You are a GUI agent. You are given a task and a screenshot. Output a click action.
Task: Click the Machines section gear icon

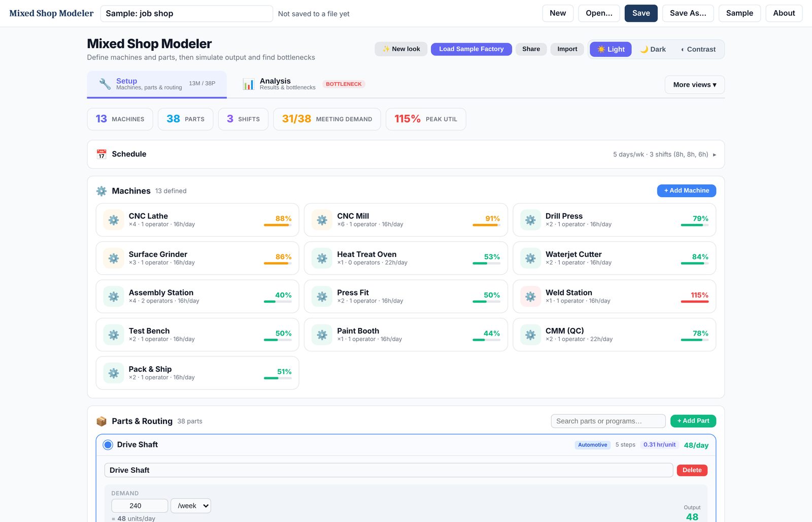[101, 191]
